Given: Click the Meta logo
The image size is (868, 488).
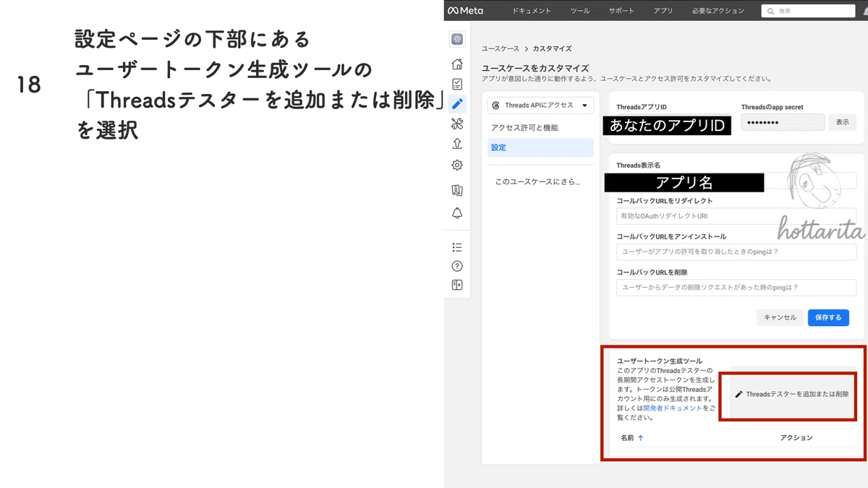Looking at the screenshot, I should pos(465,11).
